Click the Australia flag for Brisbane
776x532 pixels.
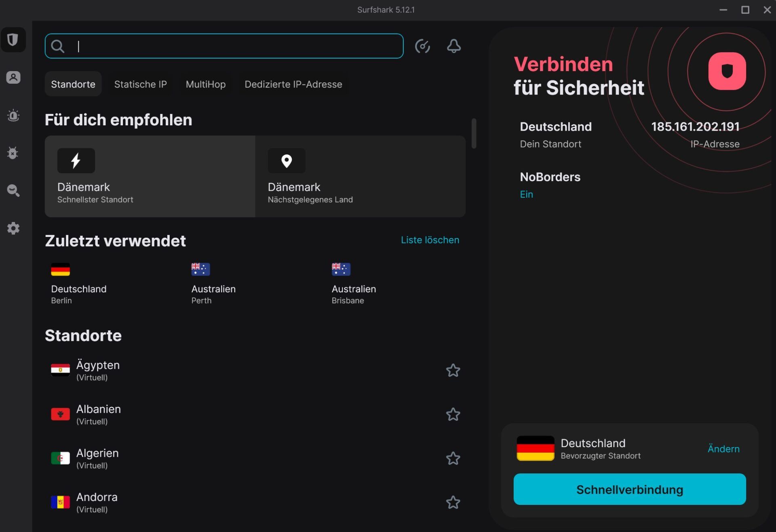pyautogui.click(x=341, y=269)
